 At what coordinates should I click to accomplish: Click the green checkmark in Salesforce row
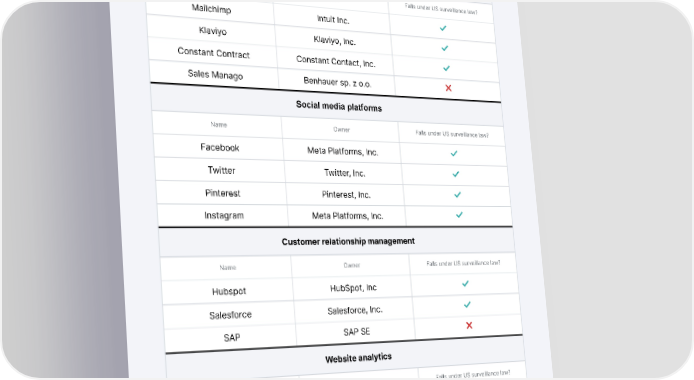click(467, 305)
